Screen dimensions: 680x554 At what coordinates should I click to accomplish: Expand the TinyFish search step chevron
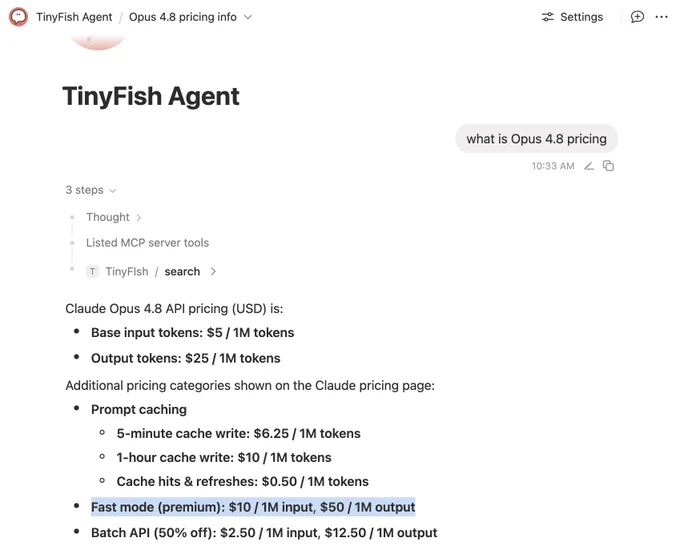(x=213, y=272)
